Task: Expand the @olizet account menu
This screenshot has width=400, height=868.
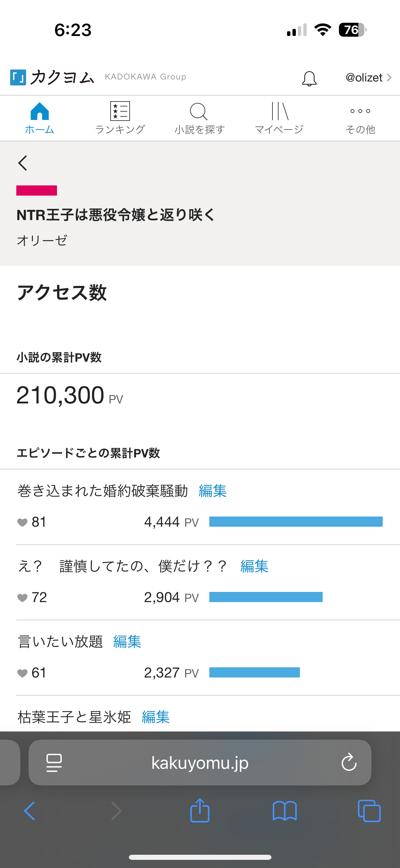Action: [368, 78]
